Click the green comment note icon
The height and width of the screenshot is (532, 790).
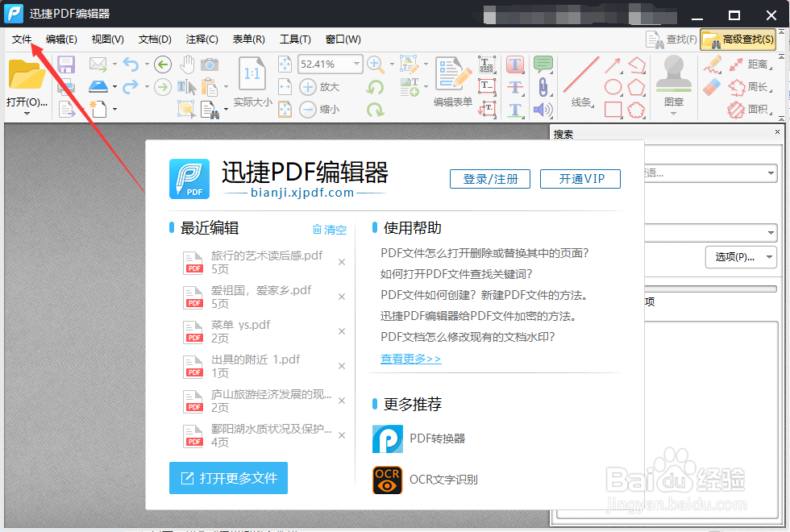click(543, 64)
